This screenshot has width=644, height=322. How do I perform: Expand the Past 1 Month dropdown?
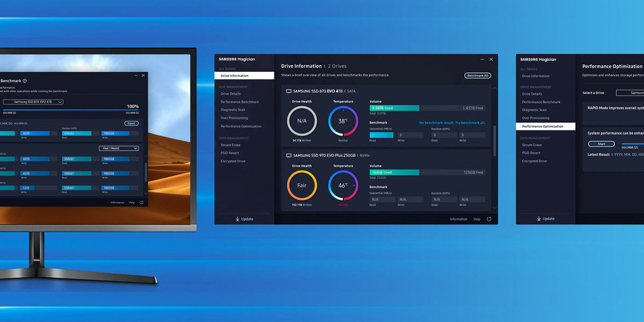pyautogui.click(x=119, y=148)
